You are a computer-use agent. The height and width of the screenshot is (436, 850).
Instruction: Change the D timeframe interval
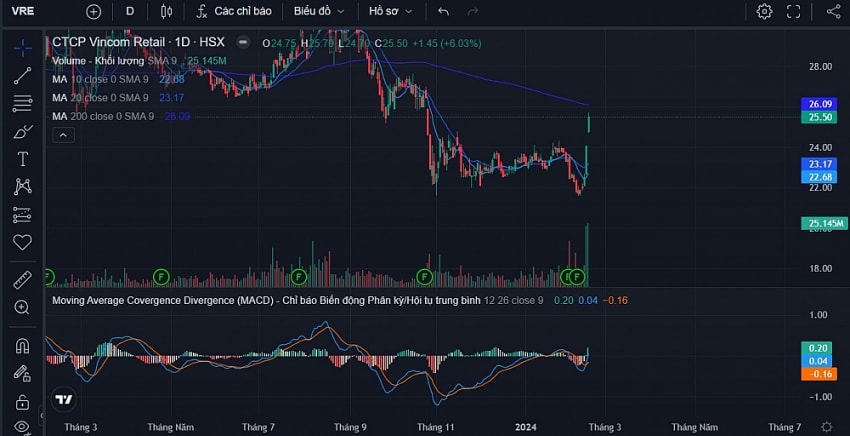[130, 11]
